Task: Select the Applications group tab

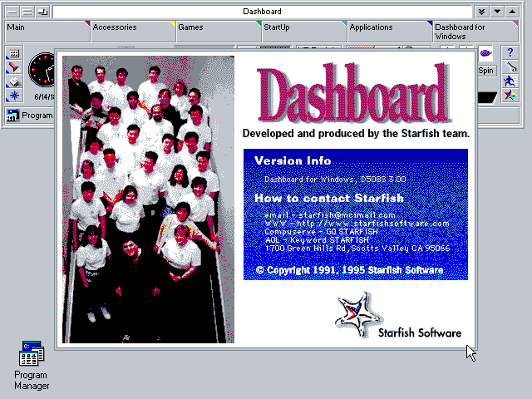Action: 390,31
